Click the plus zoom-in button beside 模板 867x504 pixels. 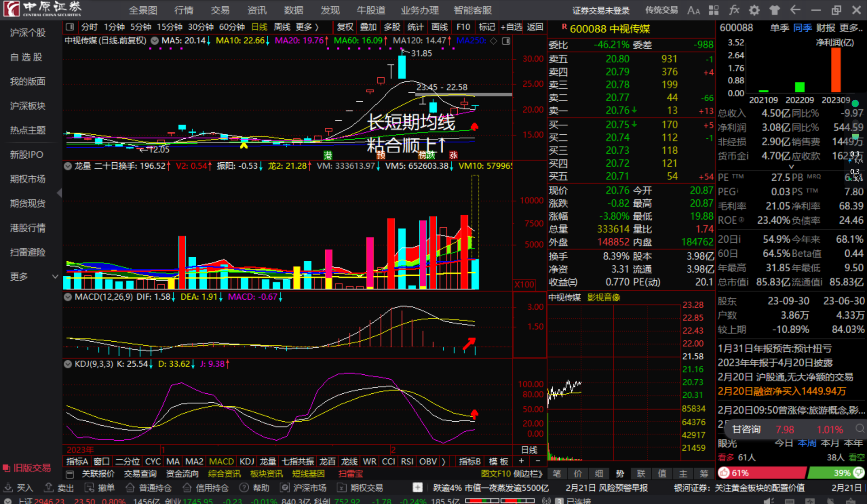pyautogui.click(x=521, y=461)
